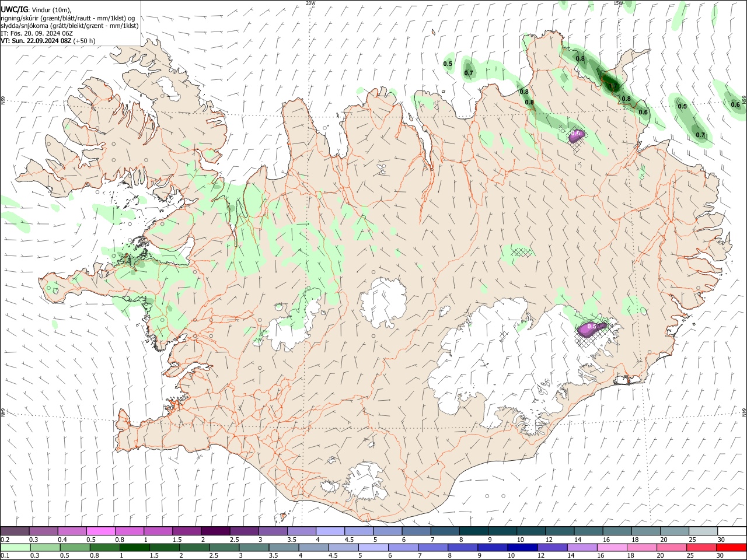
Task: Click the '0.4' label under the upper legend row
Action: click(62, 540)
